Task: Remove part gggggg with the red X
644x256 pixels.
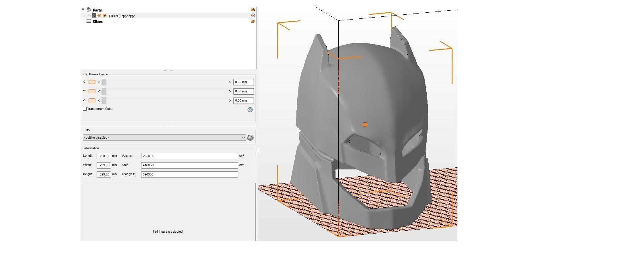Action: 253,16
